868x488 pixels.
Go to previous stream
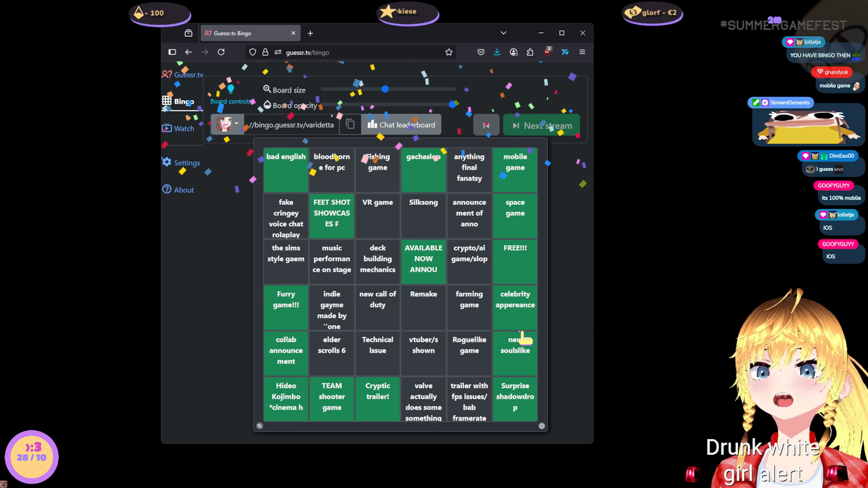point(486,125)
